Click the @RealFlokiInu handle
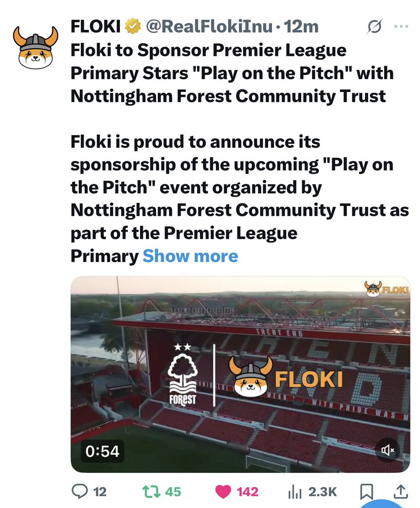The image size is (420, 508). coord(209,27)
